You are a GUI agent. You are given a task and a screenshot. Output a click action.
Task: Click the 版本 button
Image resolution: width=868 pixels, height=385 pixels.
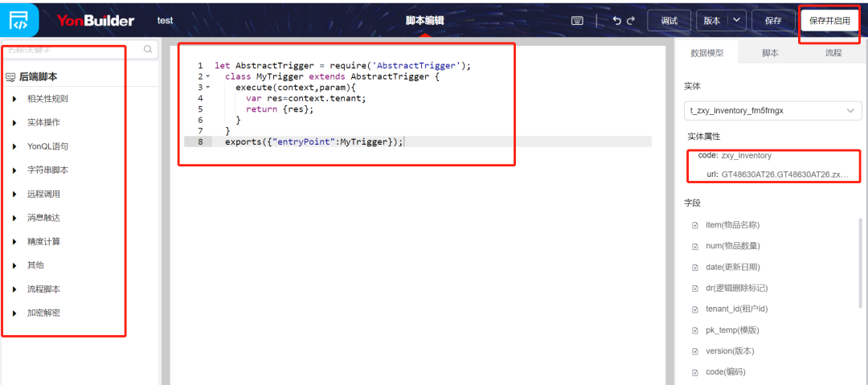[712, 21]
